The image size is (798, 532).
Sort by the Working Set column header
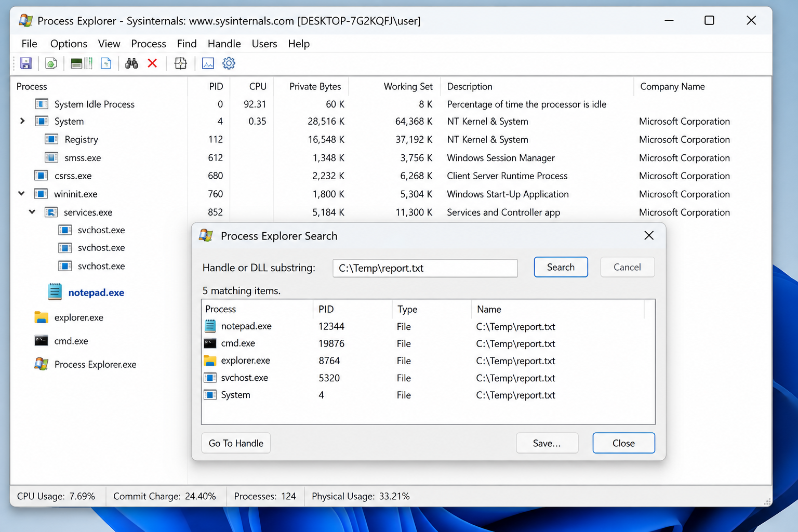click(x=395, y=86)
